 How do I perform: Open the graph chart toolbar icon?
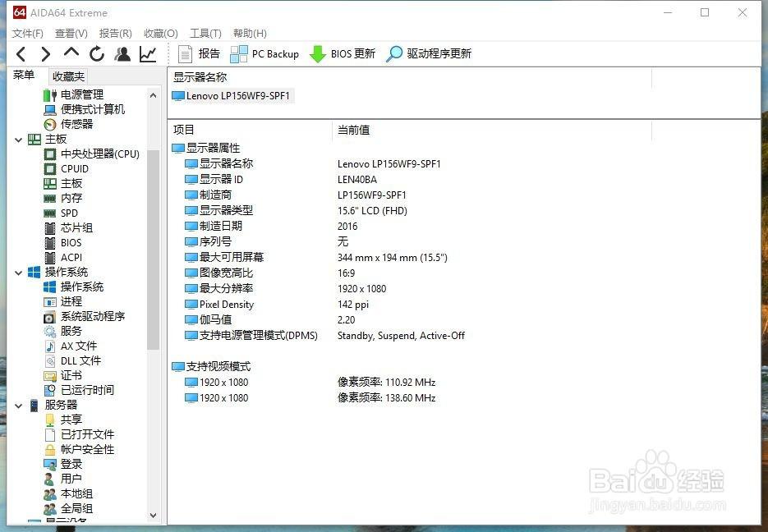tap(148, 54)
